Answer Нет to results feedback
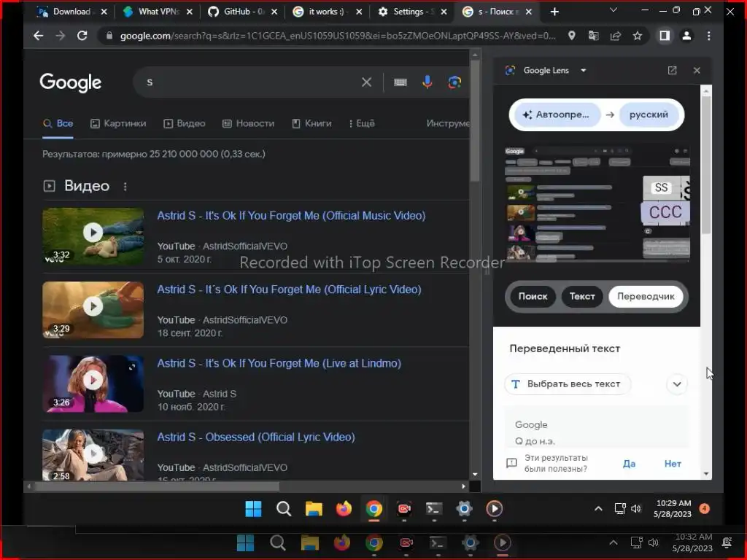The image size is (747, 560). [673, 464]
